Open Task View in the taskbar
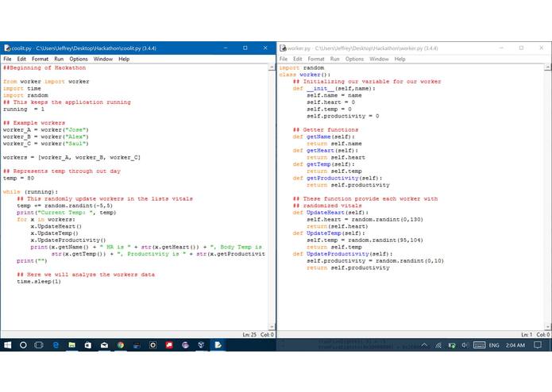The height and width of the screenshot is (392, 552). [x=39, y=345]
